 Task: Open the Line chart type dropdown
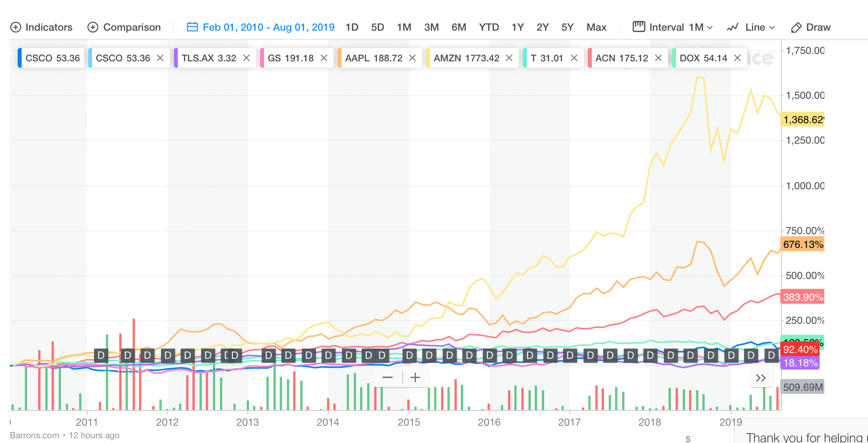pyautogui.click(x=751, y=27)
